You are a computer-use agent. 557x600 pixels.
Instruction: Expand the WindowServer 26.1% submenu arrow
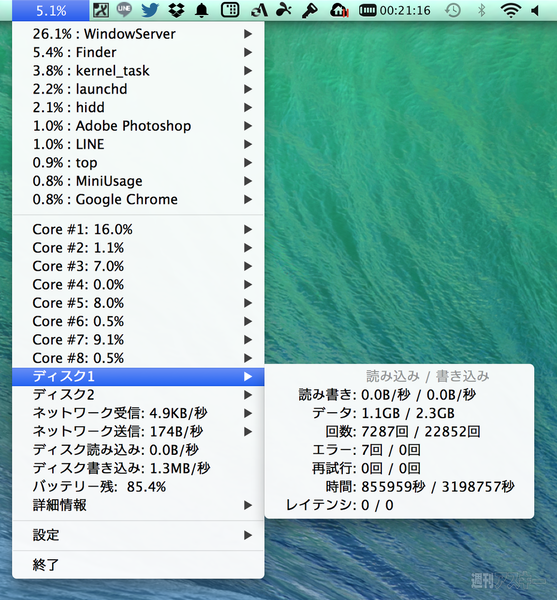point(248,34)
